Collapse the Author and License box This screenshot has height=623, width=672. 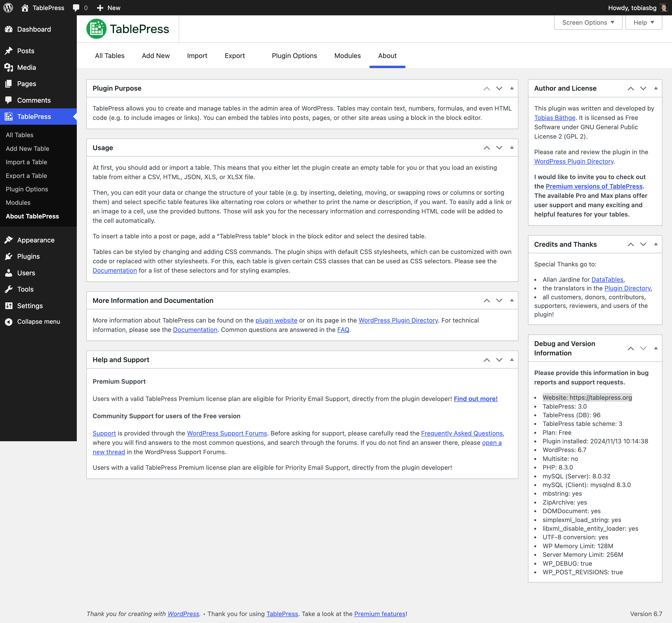[x=655, y=88]
